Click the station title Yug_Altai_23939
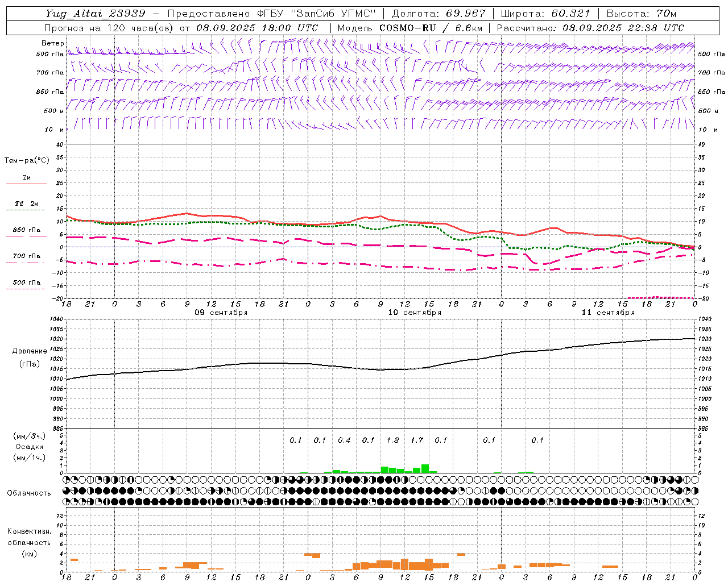Image resolution: width=728 pixels, height=582 pixels. tap(96, 14)
